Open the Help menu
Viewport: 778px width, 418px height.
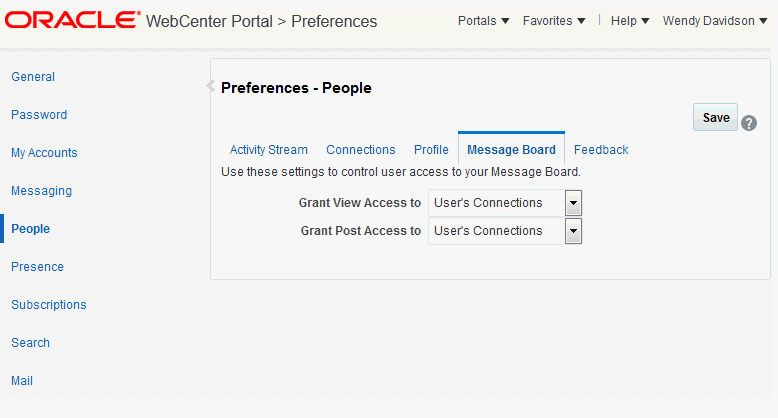tap(630, 21)
